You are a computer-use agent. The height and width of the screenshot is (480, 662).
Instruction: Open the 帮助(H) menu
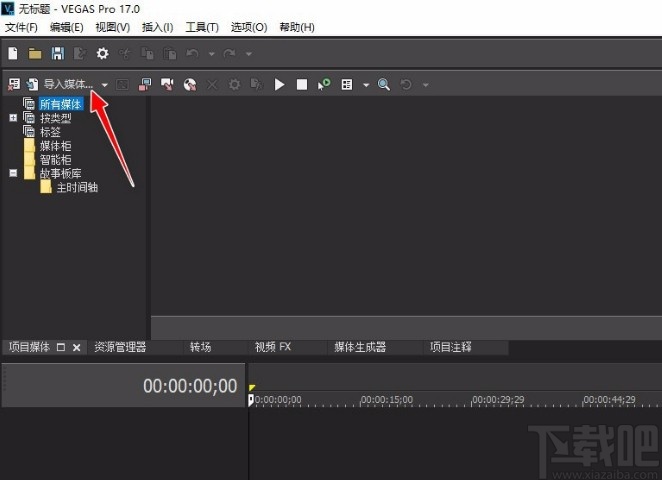pyautogui.click(x=297, y=27)
